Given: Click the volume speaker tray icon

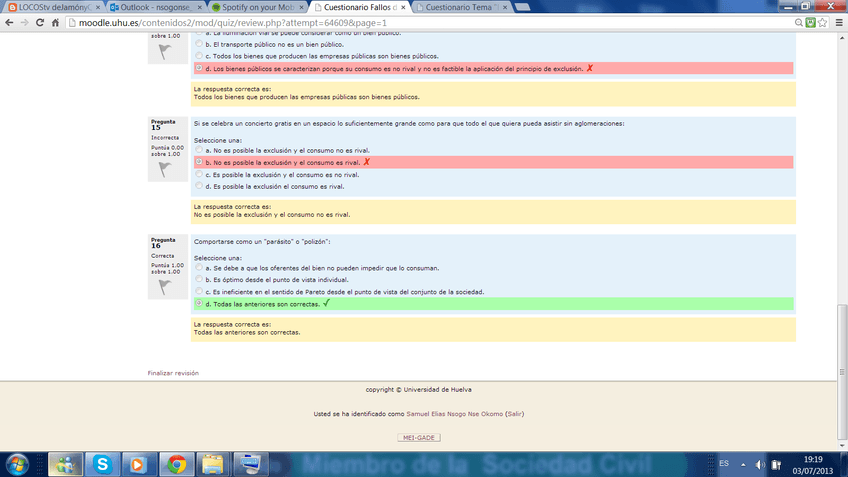Looking at the screenshot, I should (x=760, y=465).
